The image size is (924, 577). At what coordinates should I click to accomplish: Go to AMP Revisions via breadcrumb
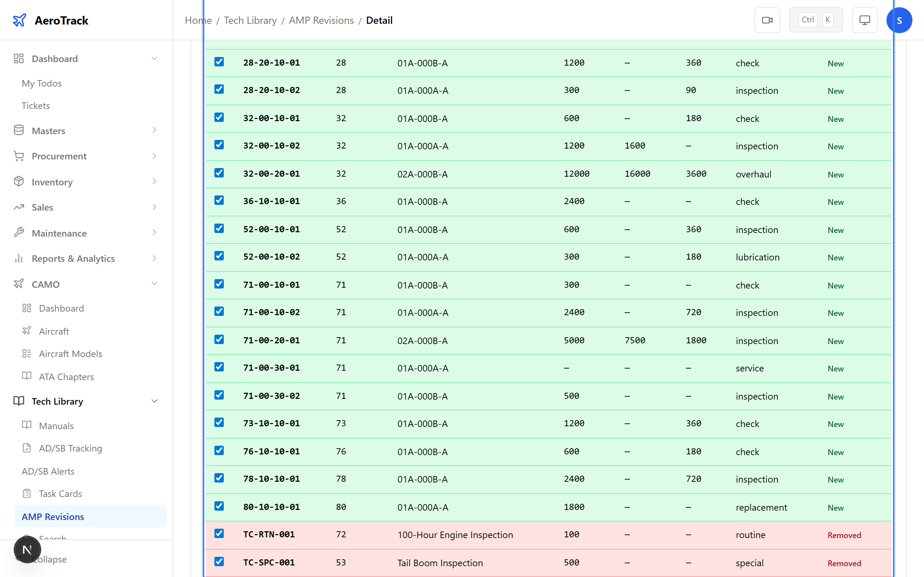(321, 20)
